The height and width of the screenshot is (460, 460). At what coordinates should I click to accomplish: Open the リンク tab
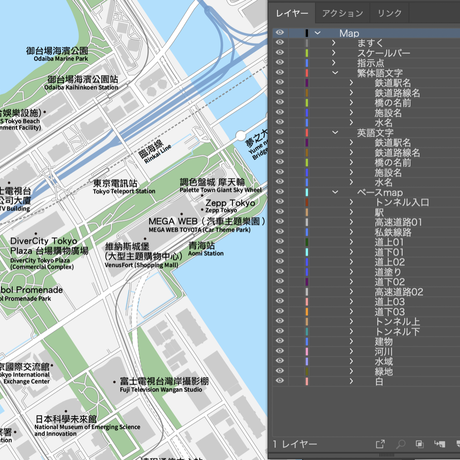389,13
